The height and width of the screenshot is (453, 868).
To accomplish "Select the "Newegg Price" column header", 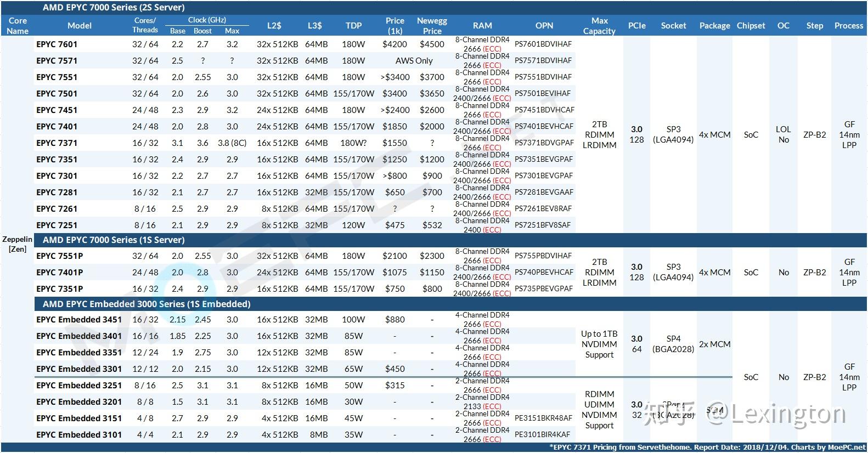I will [x=432, y=26].
